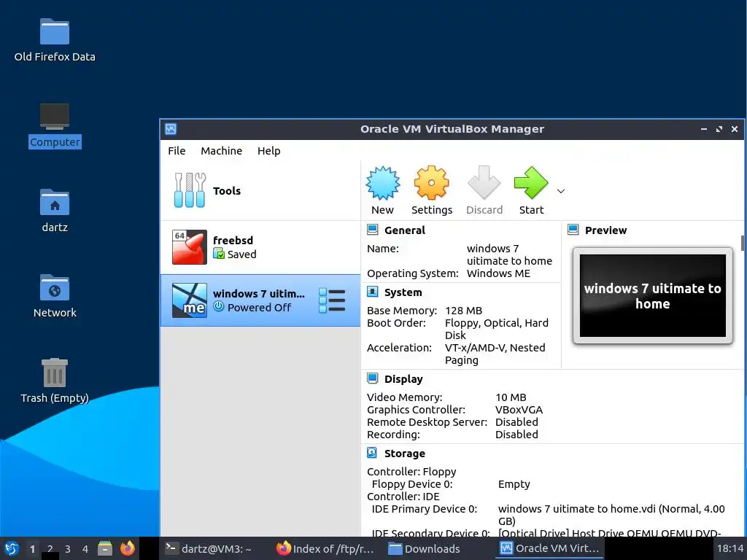Screen dimensions: 747x560
Task: Switch to workspace 1
Action: pos(32,549)
